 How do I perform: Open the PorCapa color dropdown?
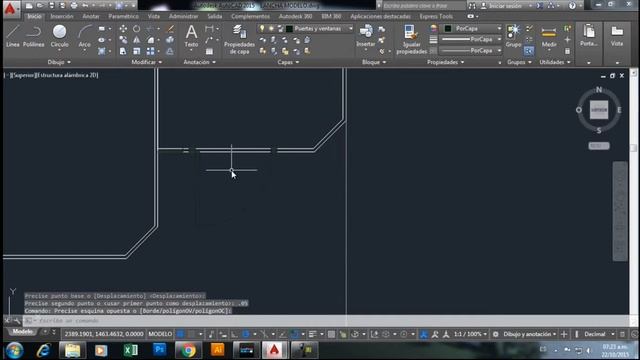pos(499,29)
